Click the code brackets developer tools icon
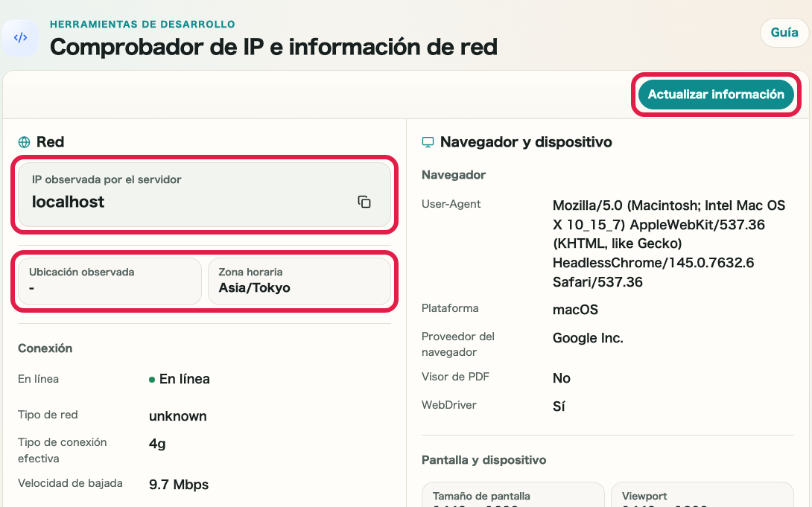This screenshot has height=507, width=812. point(20,38)
